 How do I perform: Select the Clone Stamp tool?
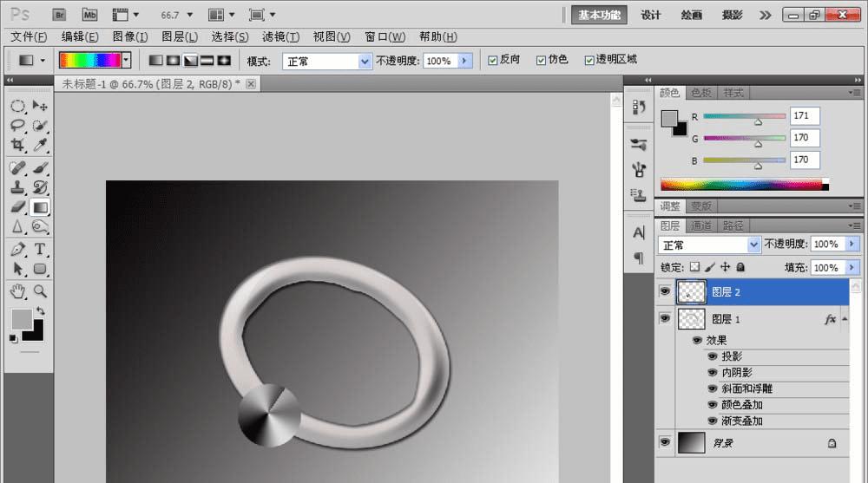click(x=17, y=187)
